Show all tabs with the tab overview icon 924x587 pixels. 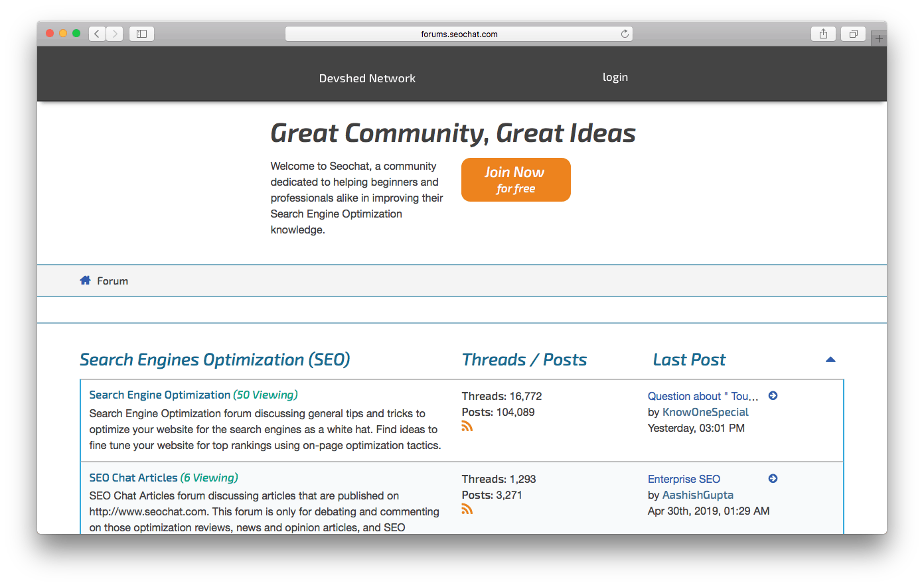pos(854,34)
